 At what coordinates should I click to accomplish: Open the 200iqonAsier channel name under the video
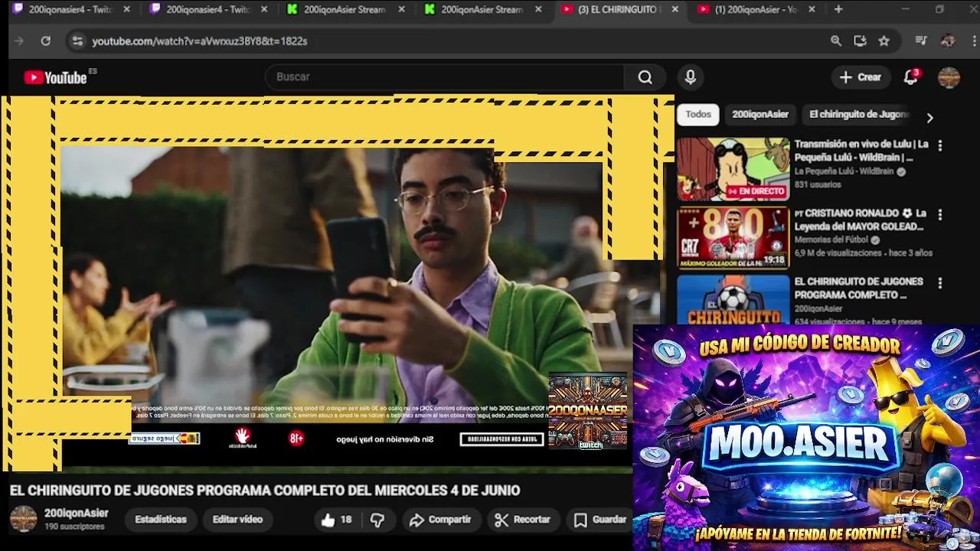click(76, 513)
